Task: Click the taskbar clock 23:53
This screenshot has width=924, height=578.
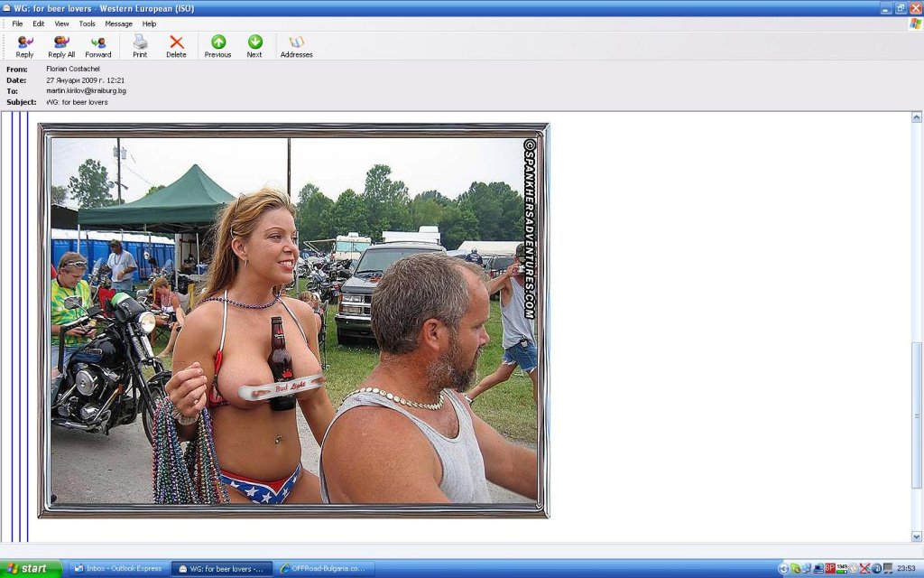Action: point(906,569)
